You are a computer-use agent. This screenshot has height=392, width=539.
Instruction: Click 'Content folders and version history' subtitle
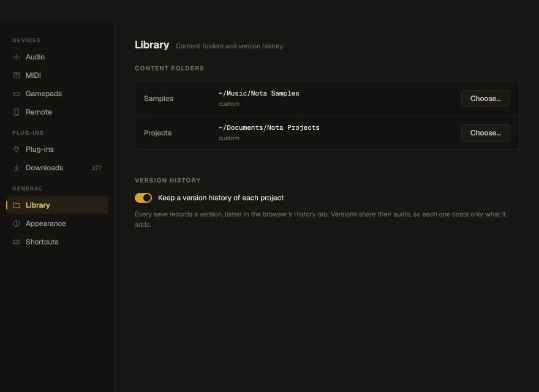coord(229,46)
